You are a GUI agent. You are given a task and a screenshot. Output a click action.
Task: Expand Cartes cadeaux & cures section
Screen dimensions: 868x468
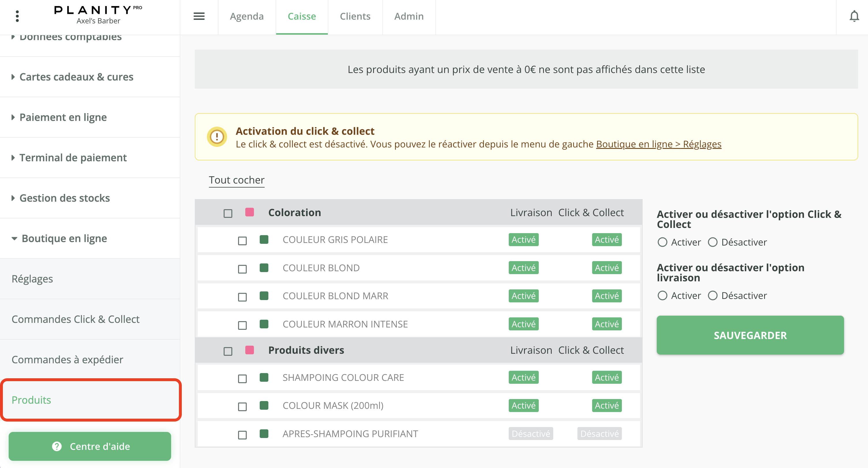76,77
